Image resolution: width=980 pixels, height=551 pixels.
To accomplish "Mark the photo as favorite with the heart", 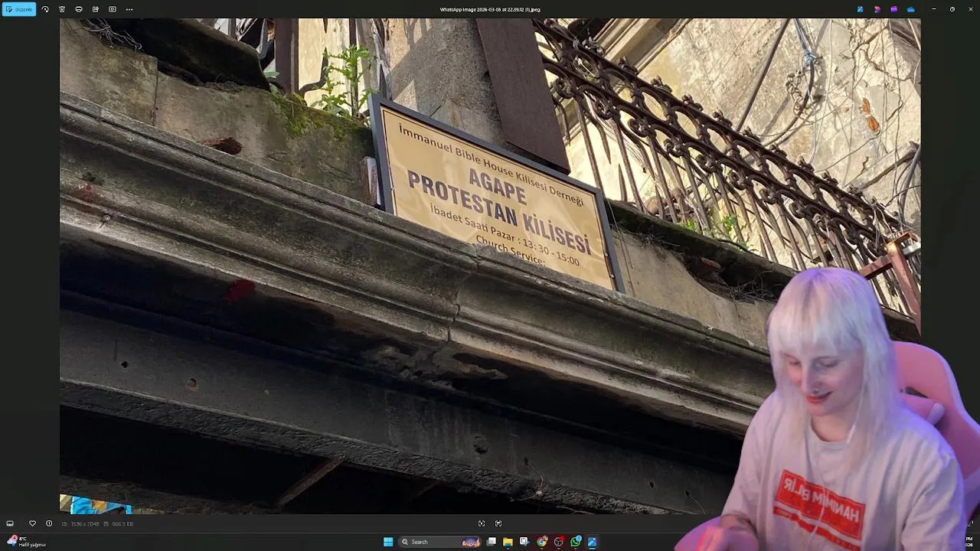I will tap(32, 523).
